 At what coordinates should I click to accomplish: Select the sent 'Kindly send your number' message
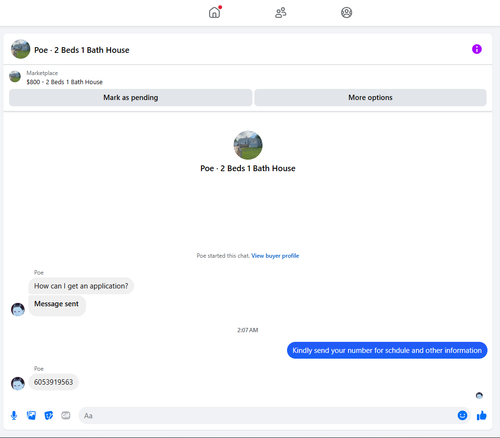(x=387, y=350)
